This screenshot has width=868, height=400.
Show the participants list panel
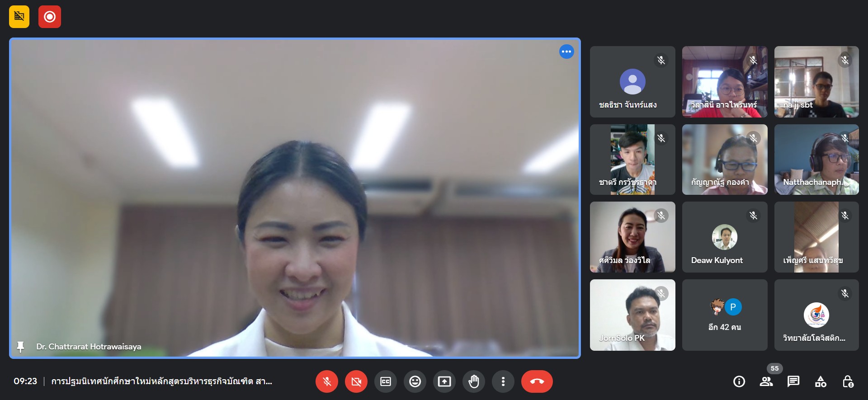pos(766,381)
